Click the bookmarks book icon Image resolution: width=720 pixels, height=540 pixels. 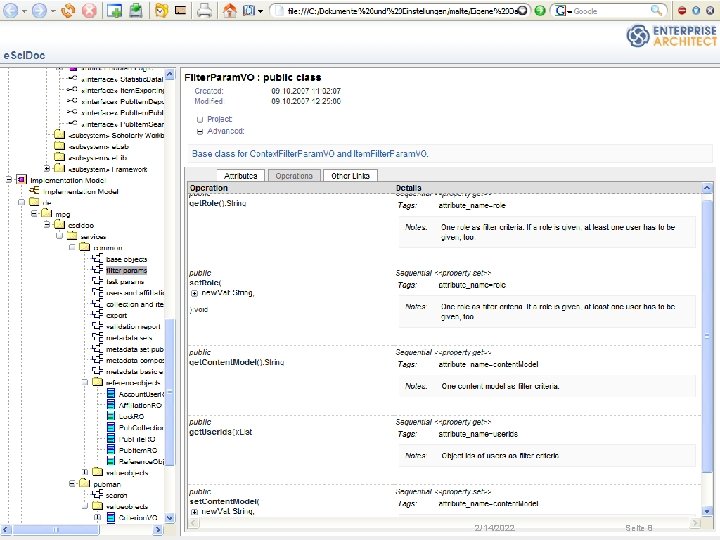[x=249, y=10]
